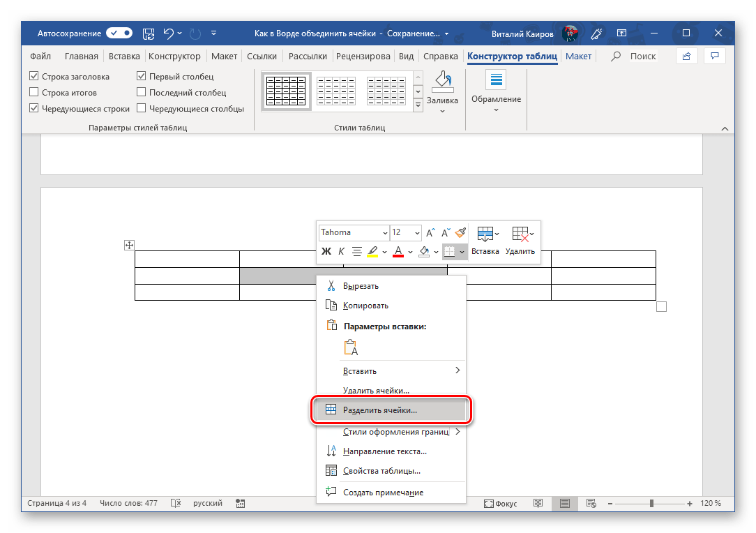Uncheck Первый столбец checkbox
Viewport: 756px width, 533px height.
pos(142,76)
